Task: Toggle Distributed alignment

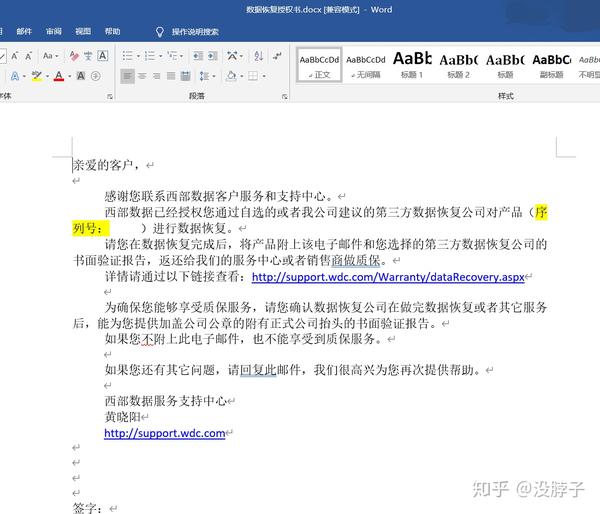Action: pos(186,76)
